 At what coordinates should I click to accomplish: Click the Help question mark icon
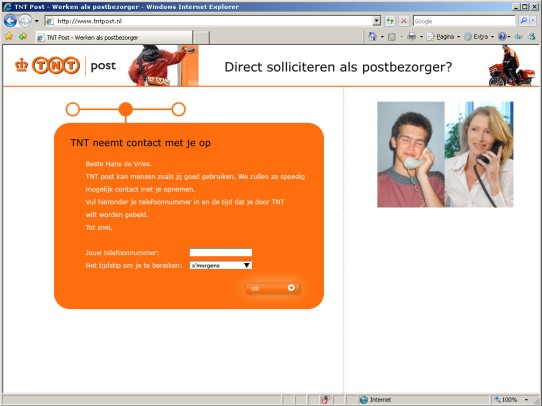[502, 37]
